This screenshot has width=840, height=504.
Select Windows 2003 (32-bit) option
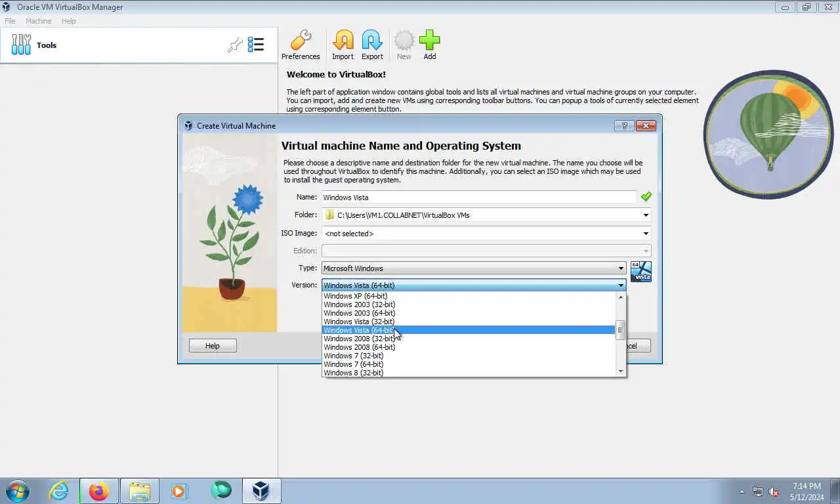[x=469, y=304]
